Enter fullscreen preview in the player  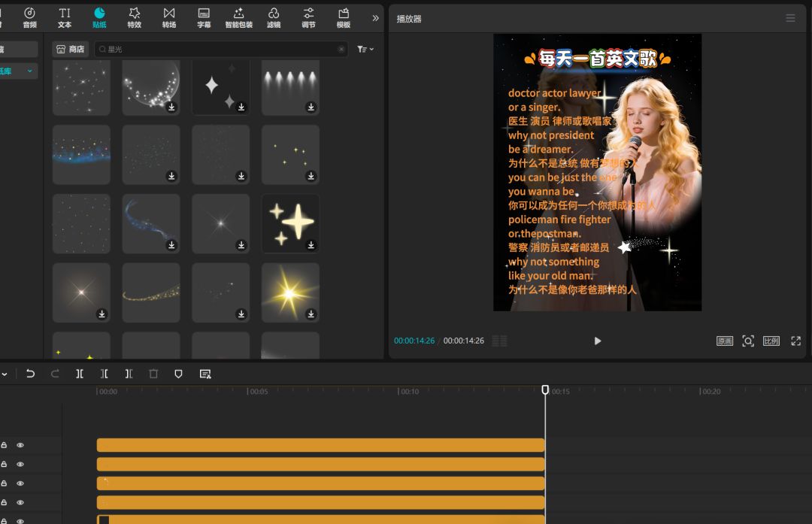click(x=795, y=341)
